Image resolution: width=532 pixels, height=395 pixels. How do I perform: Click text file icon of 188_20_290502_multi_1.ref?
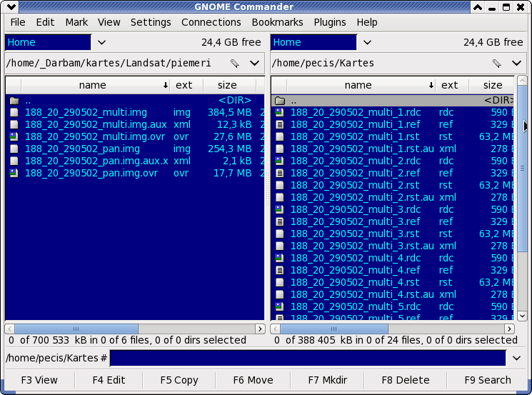click(x=280, y=124)
